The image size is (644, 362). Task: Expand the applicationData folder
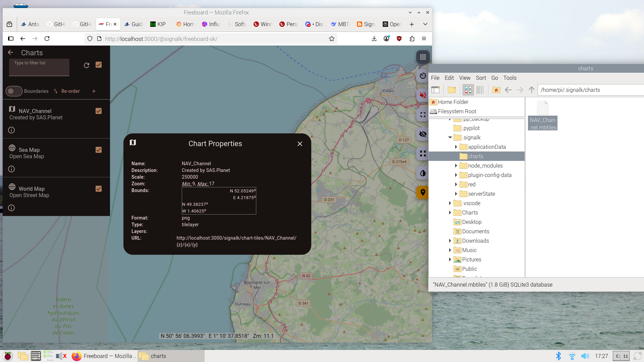click(456, 147)
